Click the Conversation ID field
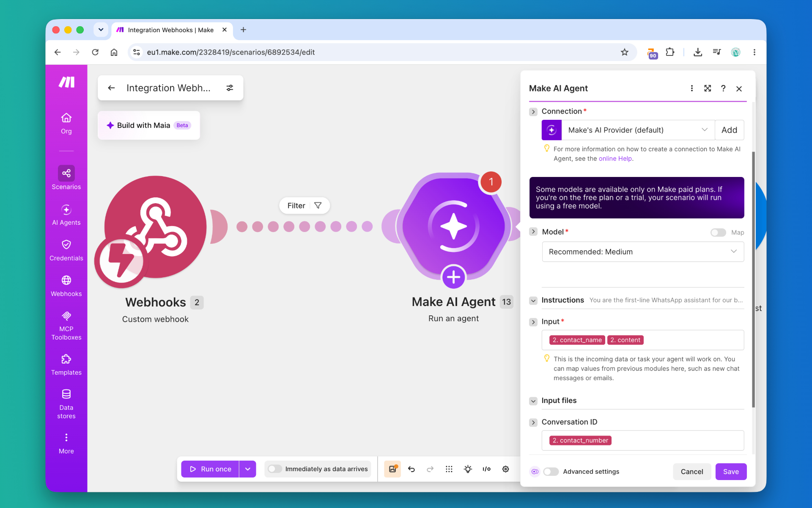The image size is (812, 508). tap(643, 440)
